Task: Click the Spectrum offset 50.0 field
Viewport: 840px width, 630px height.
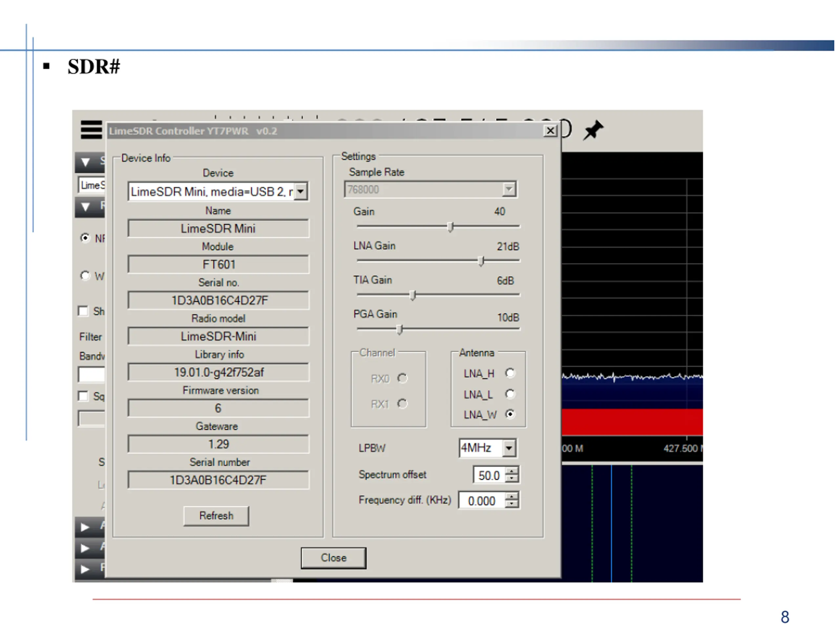Action: 490,475
